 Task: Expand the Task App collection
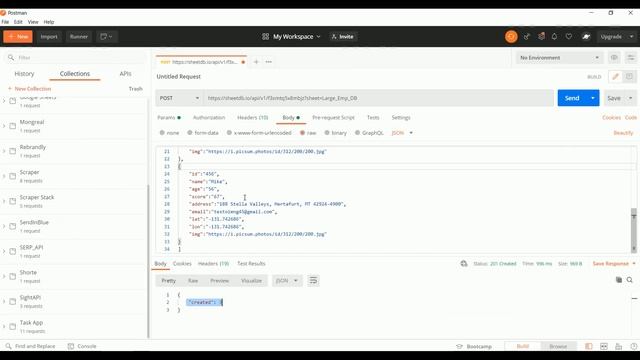point(4,327)
